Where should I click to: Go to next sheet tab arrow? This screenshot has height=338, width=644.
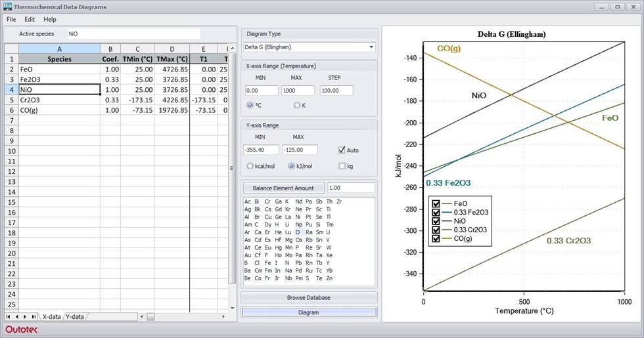pos(25,316)
